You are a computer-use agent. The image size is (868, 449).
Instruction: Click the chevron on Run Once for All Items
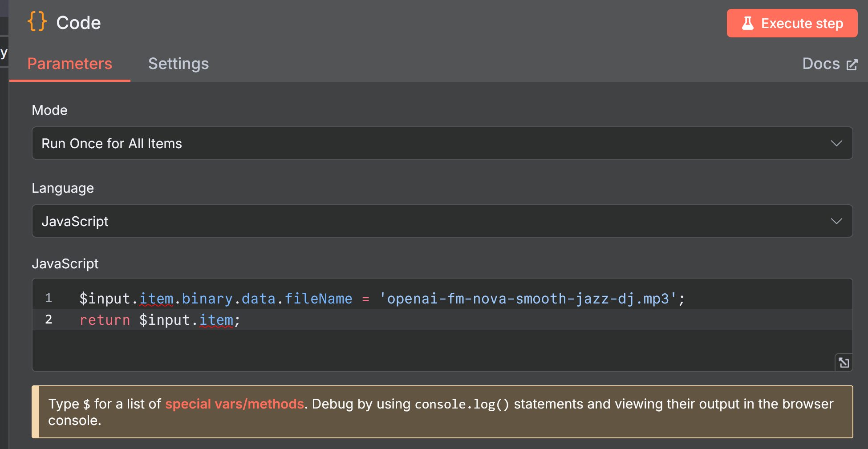(x=837, y=143)
